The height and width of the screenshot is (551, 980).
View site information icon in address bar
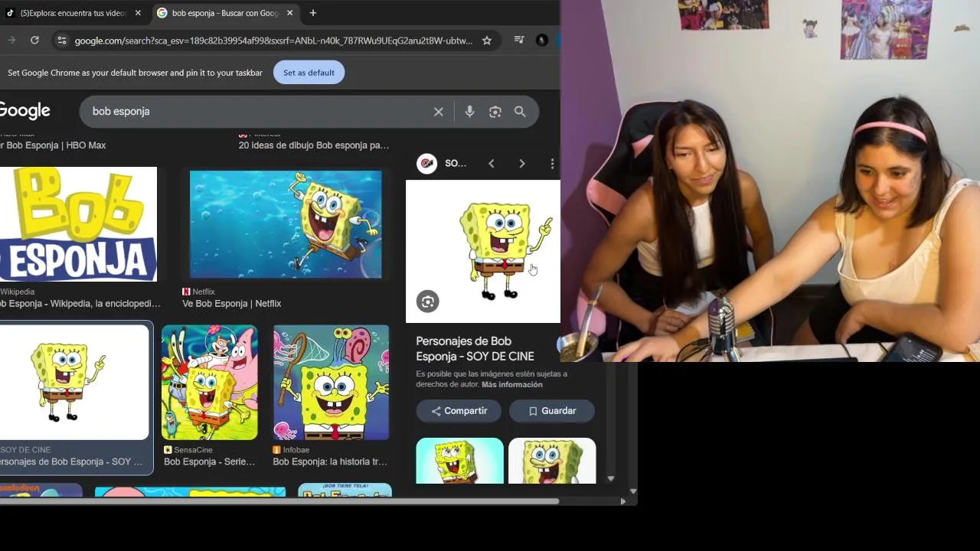pos(62,41)
